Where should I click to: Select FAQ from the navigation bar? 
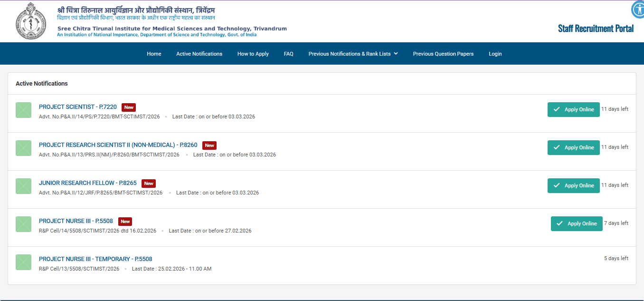click(288, 53)
